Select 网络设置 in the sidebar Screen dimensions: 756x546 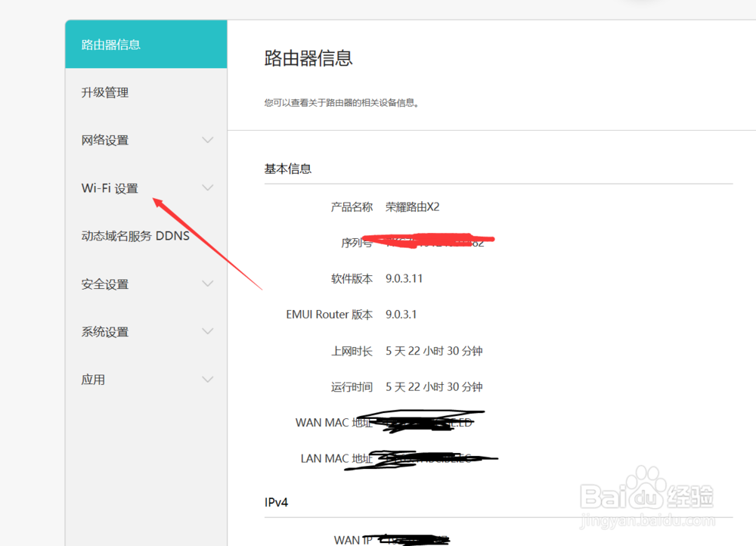tap(146, 140)
